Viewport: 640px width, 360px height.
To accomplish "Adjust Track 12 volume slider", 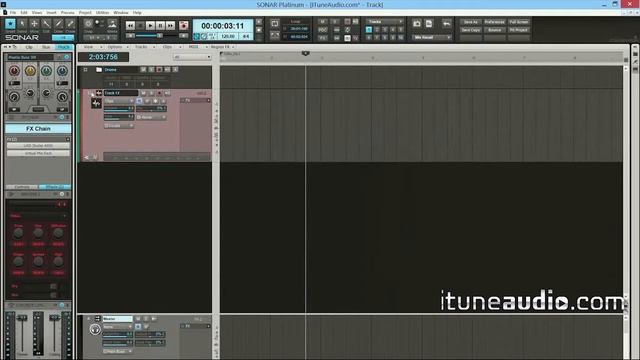I will point(118,109).
